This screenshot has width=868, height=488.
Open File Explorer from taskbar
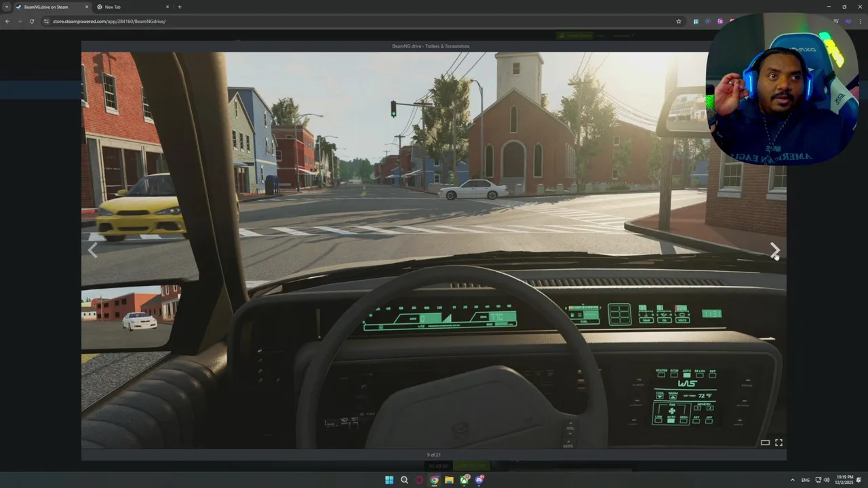coord(449,480)
